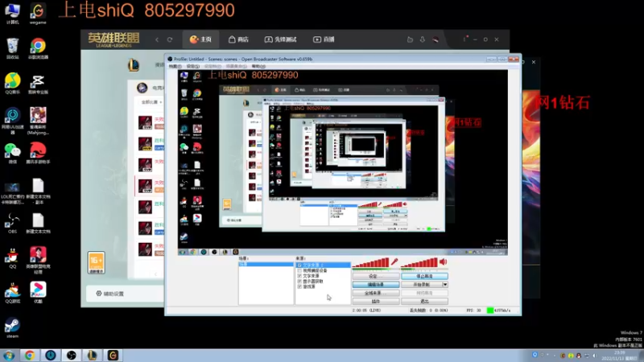Expand the 全部比赛 filter in League client
The image size is (644, 362).
pyautogui.click(x=151, y=102)
